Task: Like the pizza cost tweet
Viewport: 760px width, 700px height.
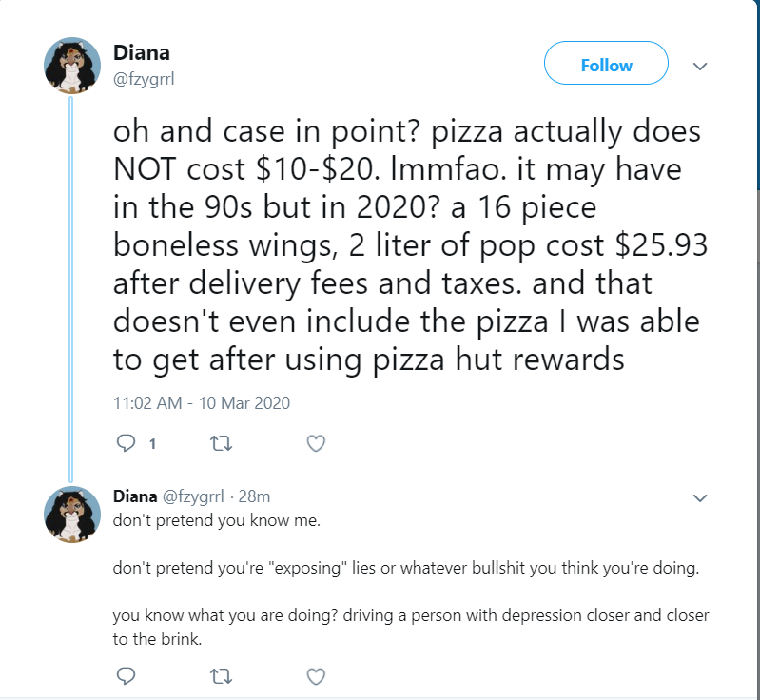Action: click(x=316, y=443)
